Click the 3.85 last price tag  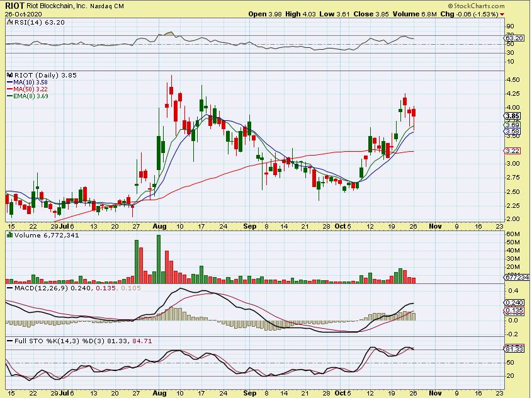512,116
